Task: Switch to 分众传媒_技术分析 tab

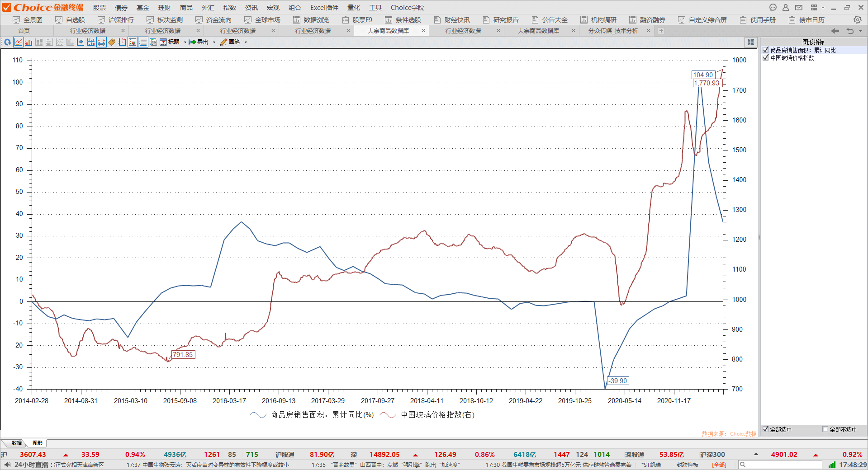Action: coord(613,31)
